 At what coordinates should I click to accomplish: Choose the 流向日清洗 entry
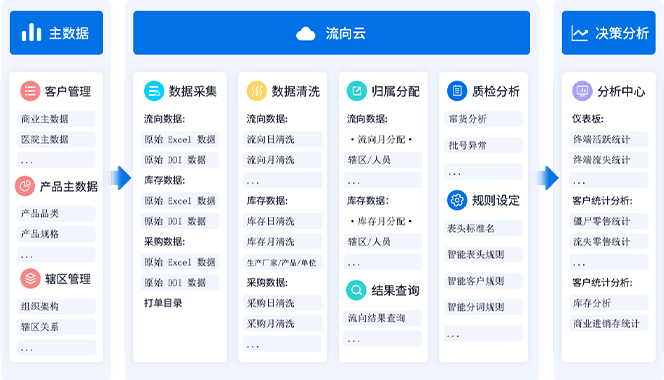[x=282, y=139]
